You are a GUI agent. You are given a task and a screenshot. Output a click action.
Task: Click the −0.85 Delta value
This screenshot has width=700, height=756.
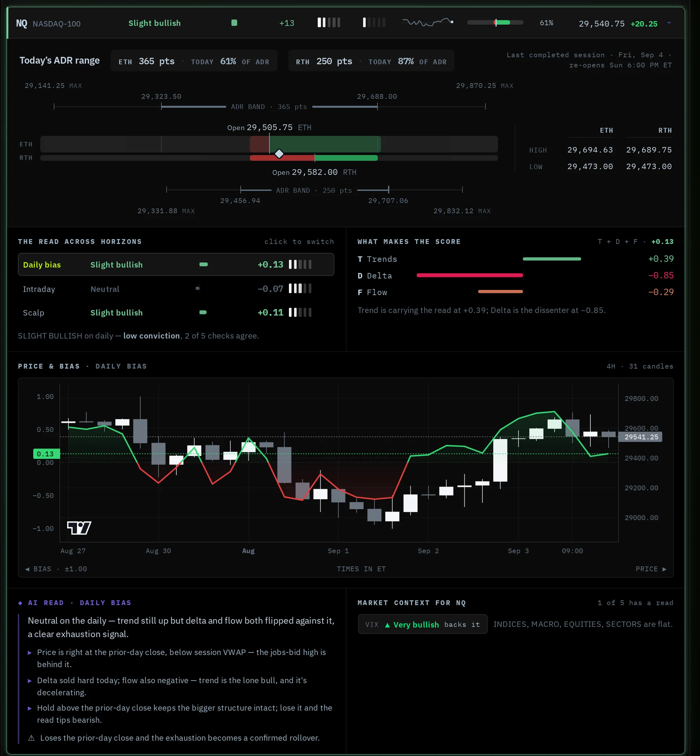(x=661, y=275)
